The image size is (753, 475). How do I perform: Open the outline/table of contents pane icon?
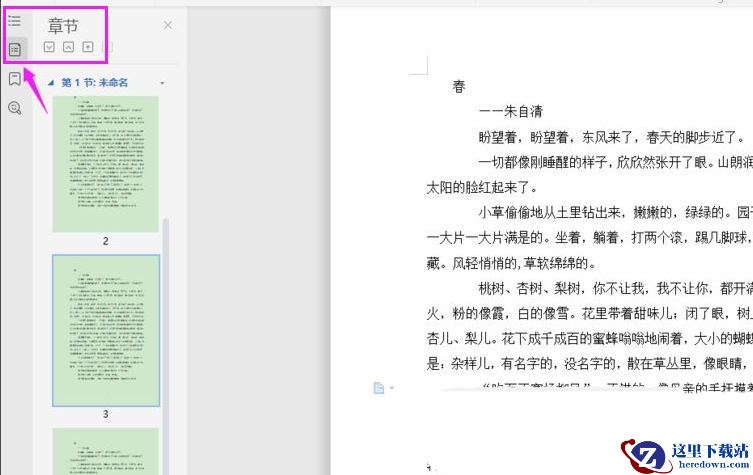point(14,21)
